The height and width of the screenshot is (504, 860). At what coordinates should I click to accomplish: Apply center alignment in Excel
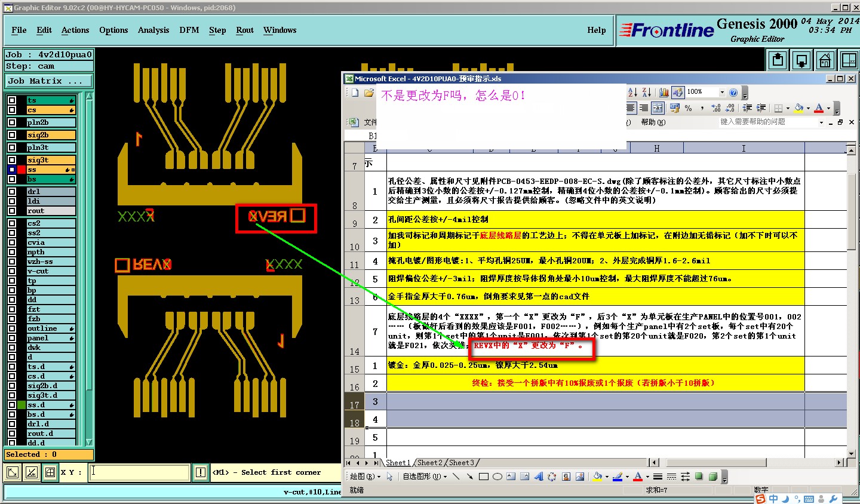tap(631, 108)
